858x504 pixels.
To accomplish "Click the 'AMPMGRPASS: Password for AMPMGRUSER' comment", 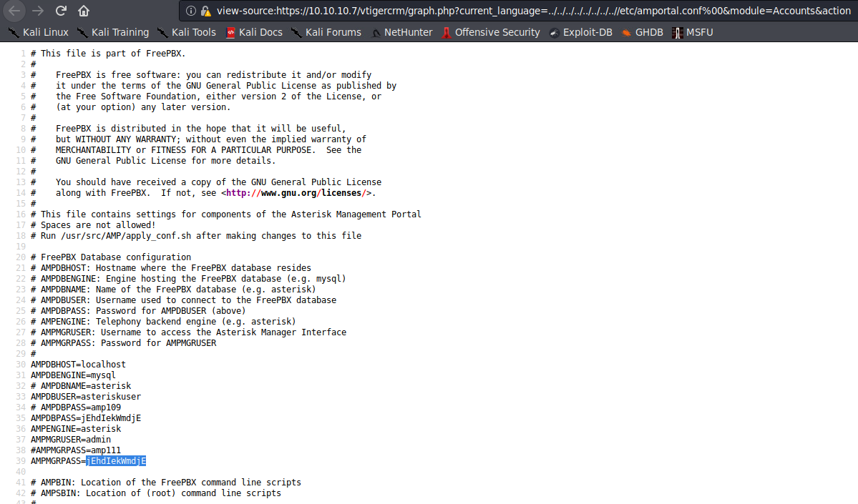I will point(124,343).
